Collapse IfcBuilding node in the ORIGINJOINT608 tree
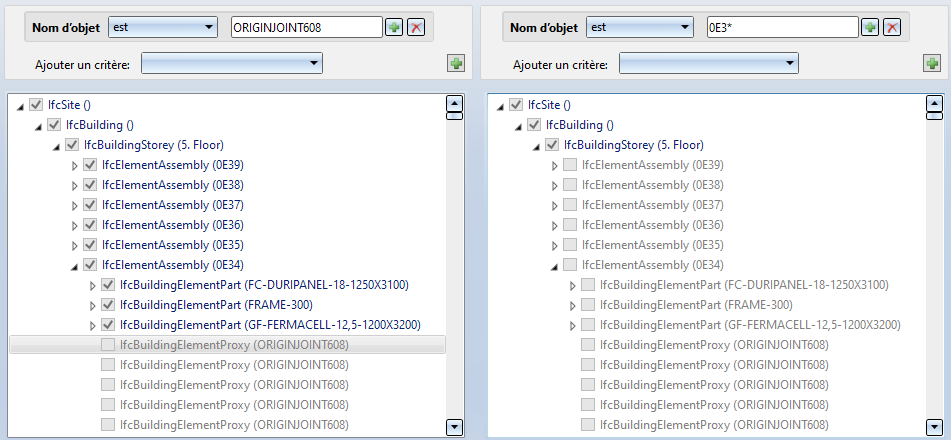This screenshot has height=440, width=951. (x=38, y=126)
